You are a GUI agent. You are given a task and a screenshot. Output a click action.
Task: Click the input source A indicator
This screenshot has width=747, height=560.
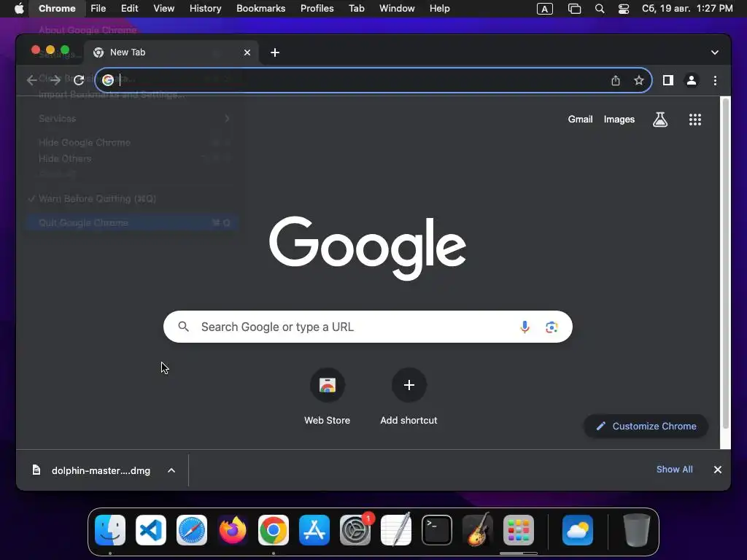(x=544, y=9)
